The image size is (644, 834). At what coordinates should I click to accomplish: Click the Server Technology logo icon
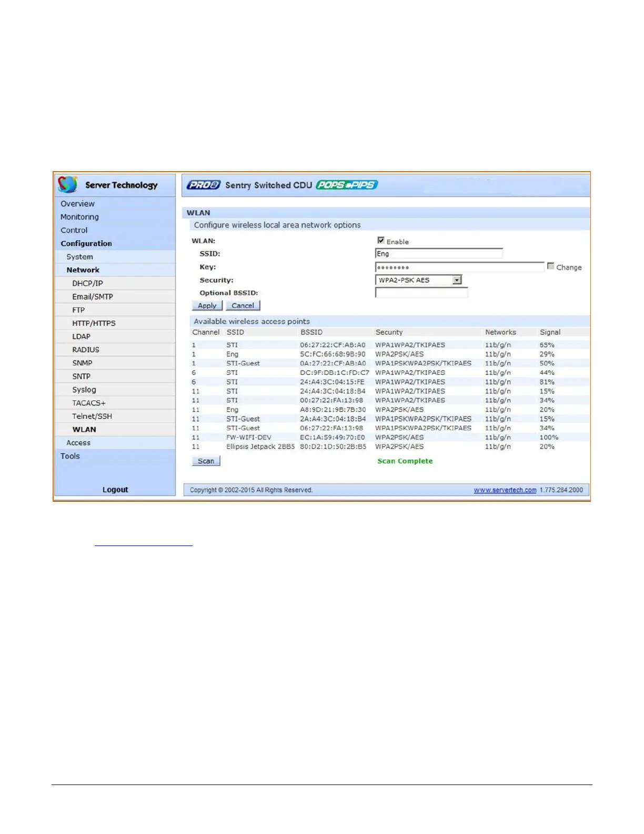68,184
